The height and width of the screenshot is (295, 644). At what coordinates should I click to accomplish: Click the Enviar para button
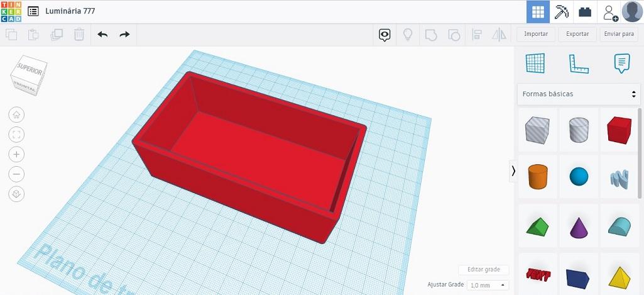(x=619, y=34)
